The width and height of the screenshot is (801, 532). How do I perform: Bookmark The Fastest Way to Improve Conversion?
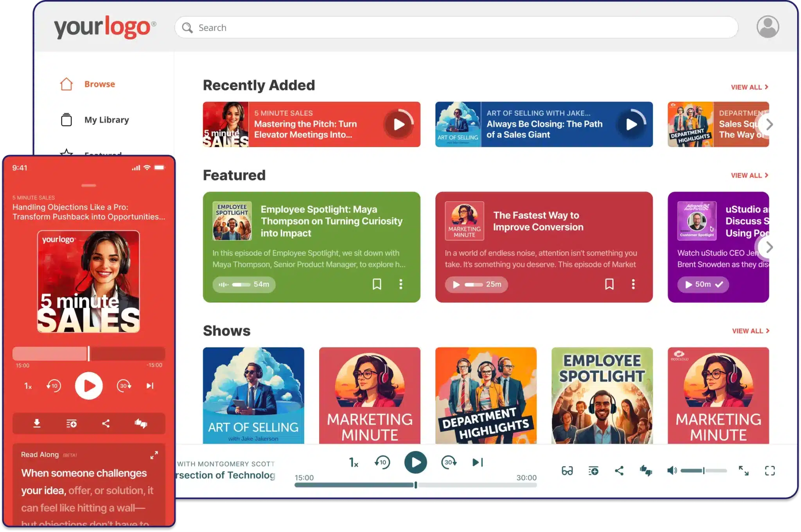point(609,284)
